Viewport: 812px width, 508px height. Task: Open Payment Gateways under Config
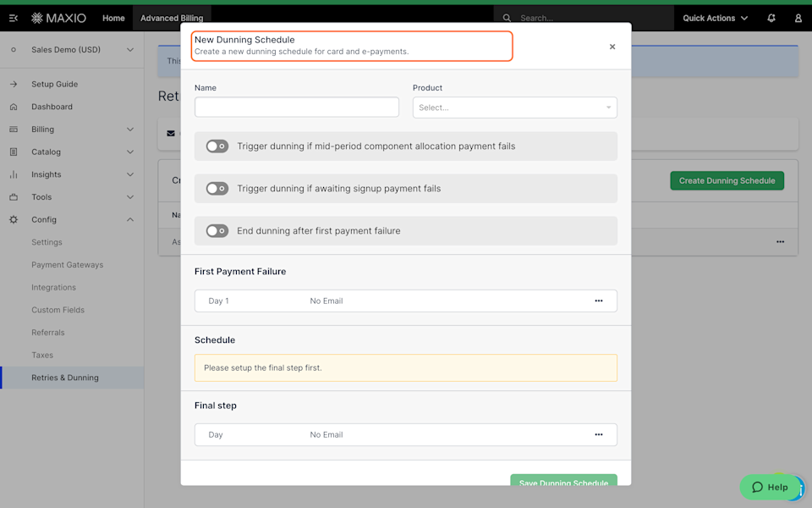click(x=68, y=265)
